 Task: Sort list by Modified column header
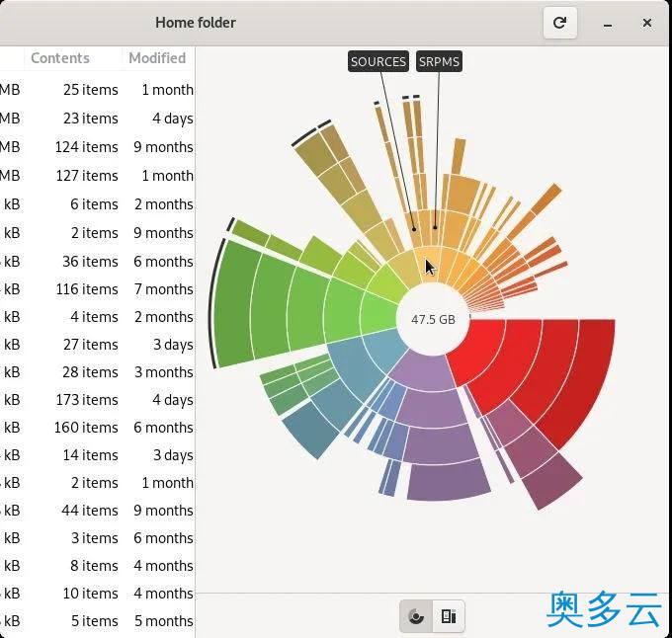point(157,58)
